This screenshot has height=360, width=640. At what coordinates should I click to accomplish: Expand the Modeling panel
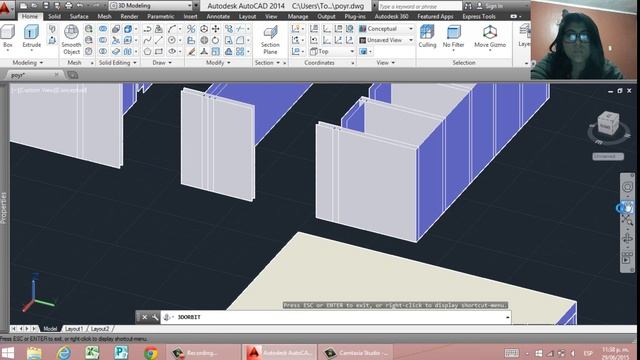coord(28,62)
